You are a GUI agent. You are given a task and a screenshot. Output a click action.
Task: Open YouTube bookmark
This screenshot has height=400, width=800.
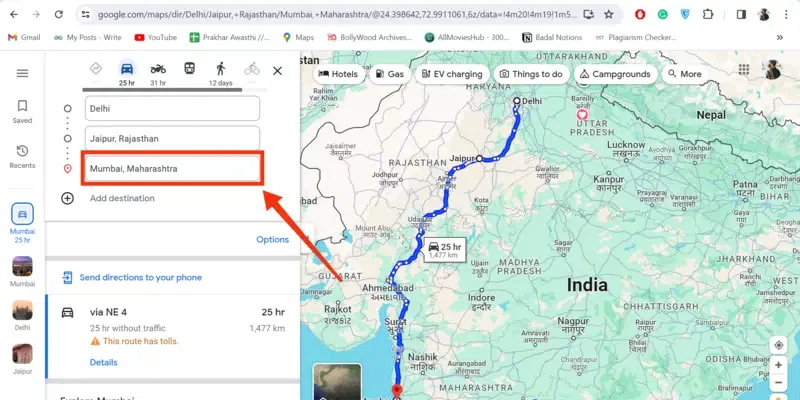click(x=156, y=37)
